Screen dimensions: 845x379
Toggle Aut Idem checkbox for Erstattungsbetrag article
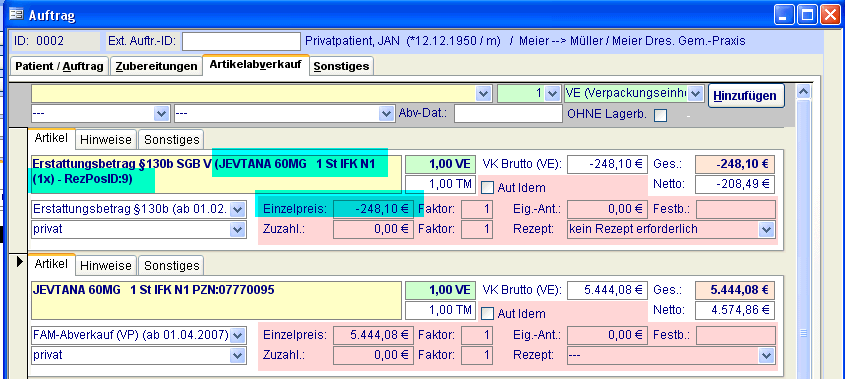(487, 188)
